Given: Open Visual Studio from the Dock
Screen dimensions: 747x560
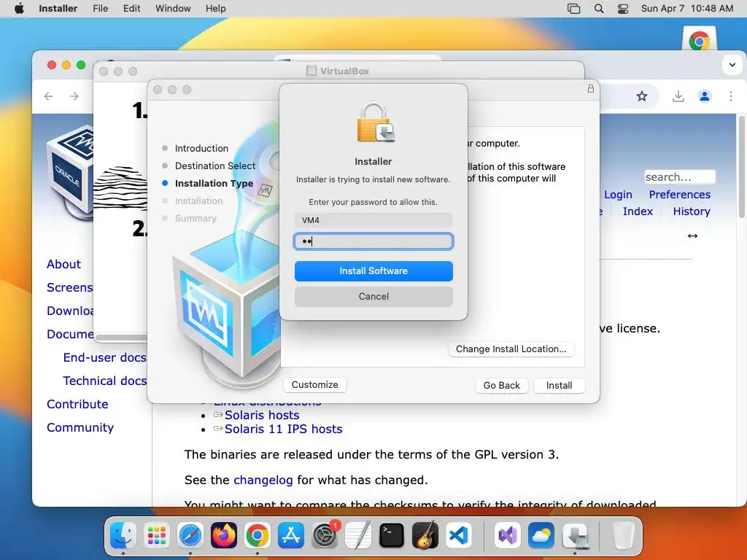Looking at the screenshot, I should tap(508, 535).
